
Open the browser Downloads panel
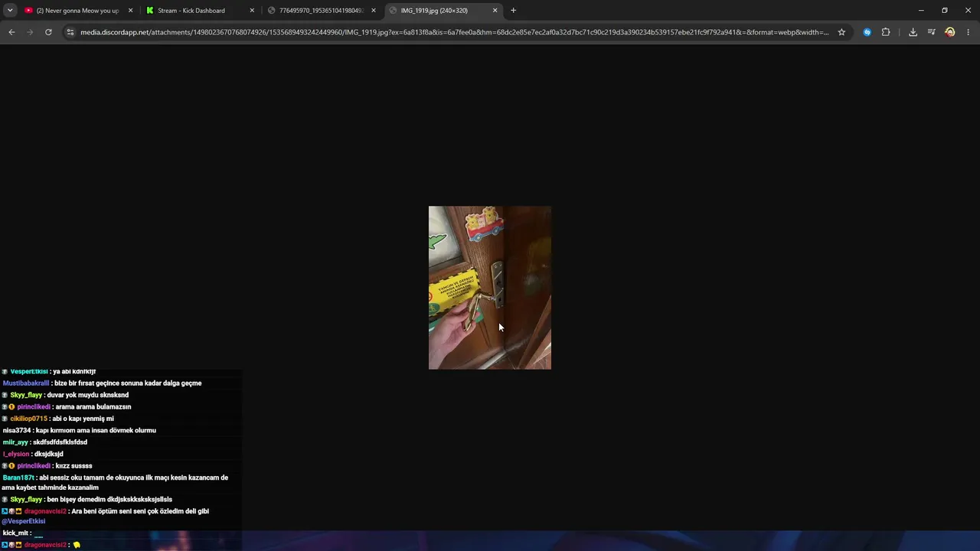(913, 32)
